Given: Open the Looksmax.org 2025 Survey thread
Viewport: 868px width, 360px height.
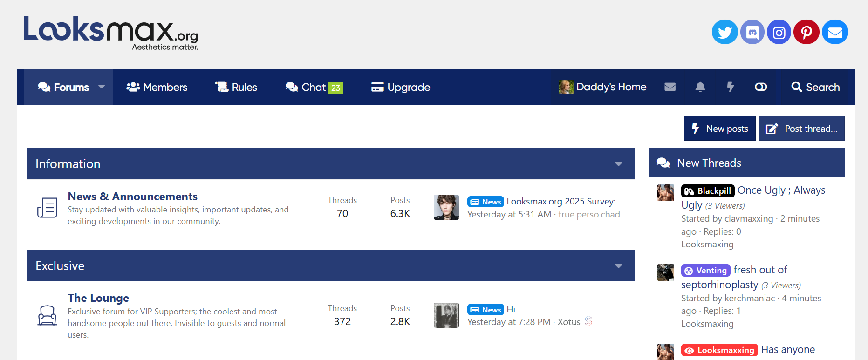Looking at the screenshot, I should [566, 201].
